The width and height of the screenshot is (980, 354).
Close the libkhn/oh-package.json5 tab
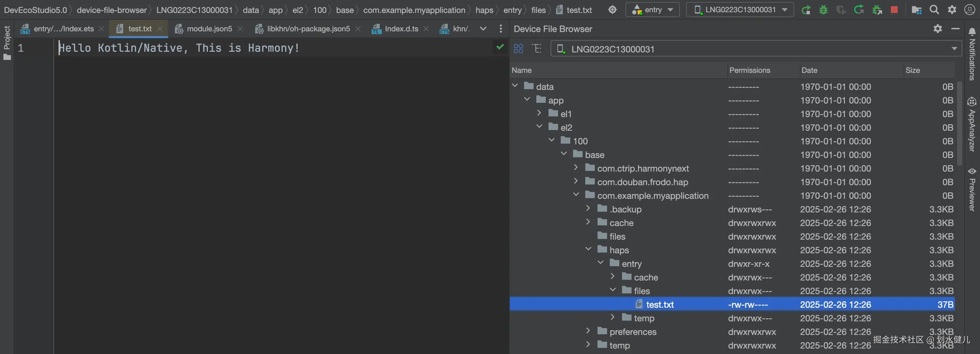coord(358,29)
